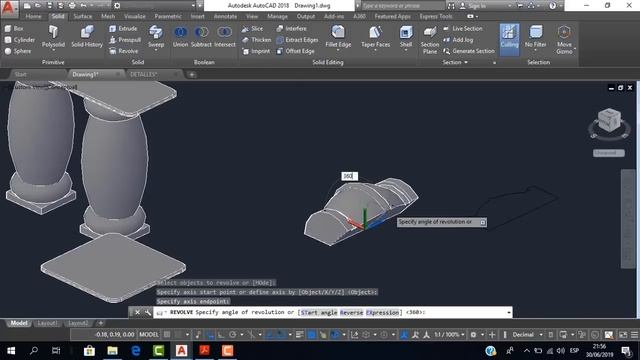
Task: Activate the Sweep tool
Action: point(156,37)
